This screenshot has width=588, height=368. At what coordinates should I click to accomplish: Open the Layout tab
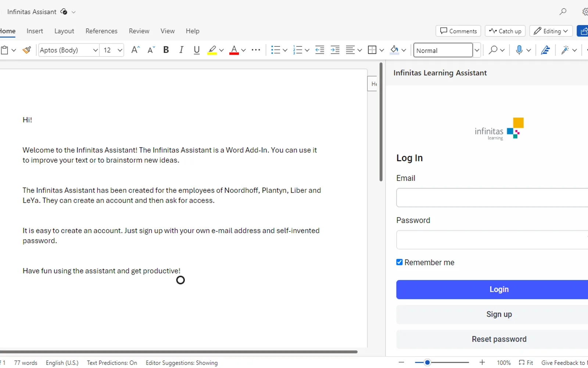(64, 31)
